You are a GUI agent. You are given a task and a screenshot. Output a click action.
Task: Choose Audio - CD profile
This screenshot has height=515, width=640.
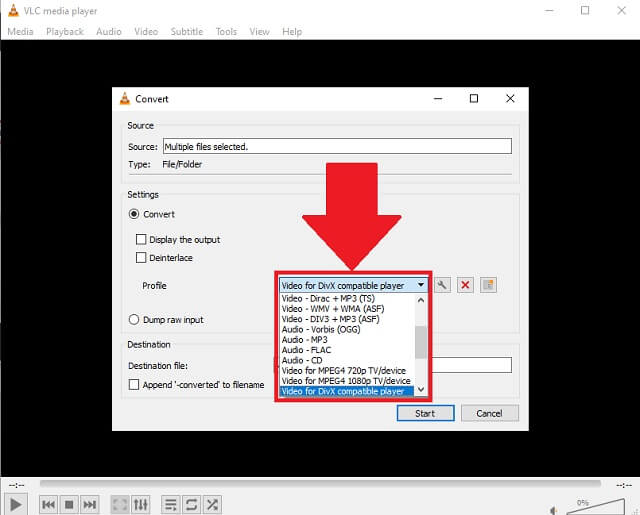[x=348, y=360]
